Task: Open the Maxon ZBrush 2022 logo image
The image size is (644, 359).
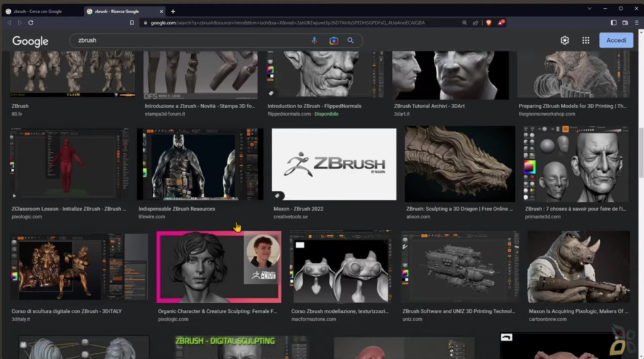Action: 334,164
